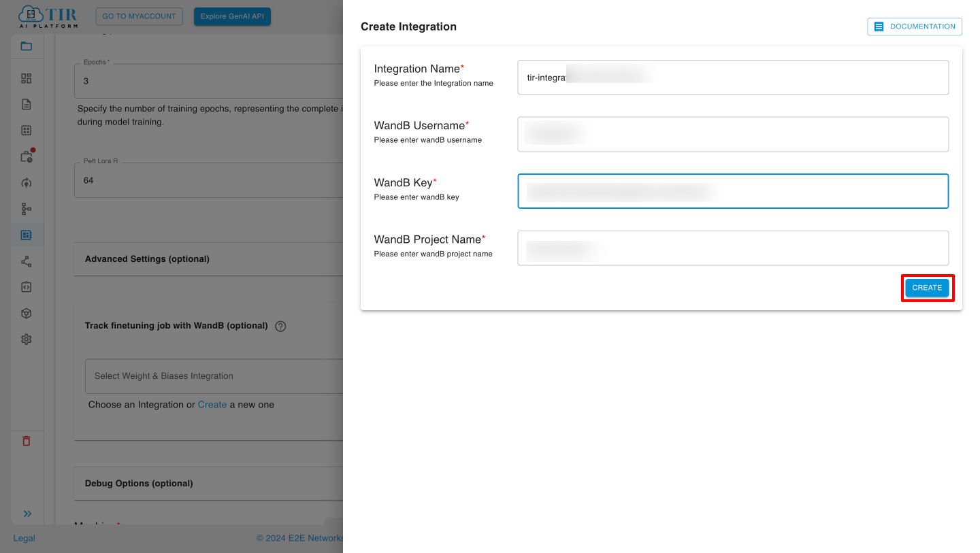Click the circular arrows sync icon in sidebar

(27, 182)
